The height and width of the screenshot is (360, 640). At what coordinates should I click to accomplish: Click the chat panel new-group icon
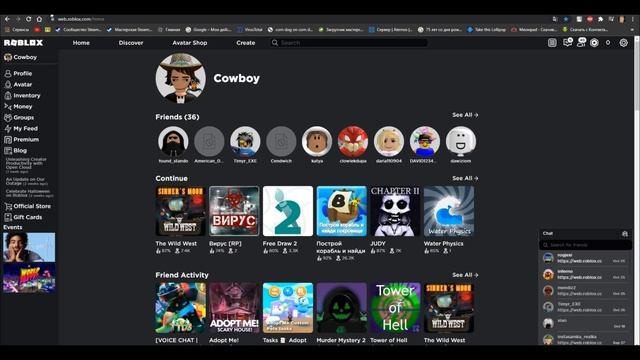point(624,233)
